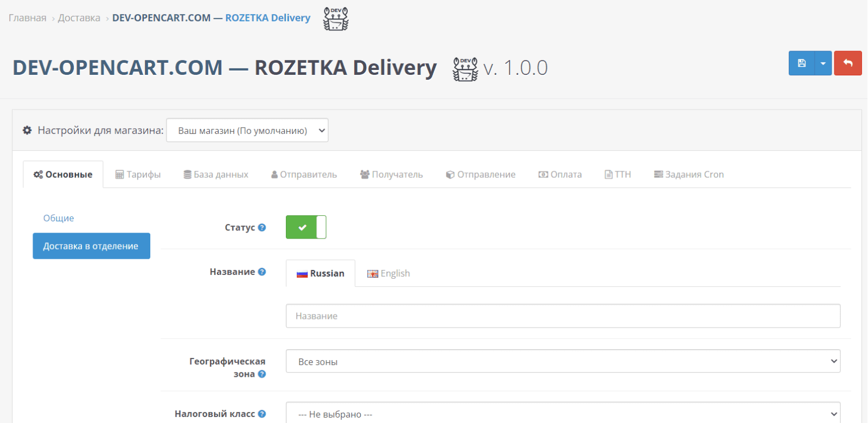This screenshot has width=868, height=423.
Task: Click the DEV crab logo beside version
Action: pyautogui.click(x=465, y=69)
